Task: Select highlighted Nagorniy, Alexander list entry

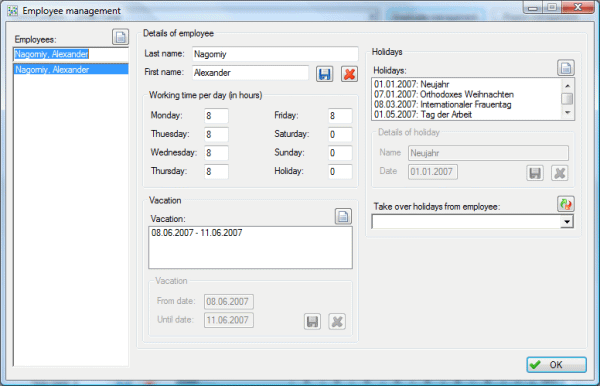Action: click(x=71, y=69)
